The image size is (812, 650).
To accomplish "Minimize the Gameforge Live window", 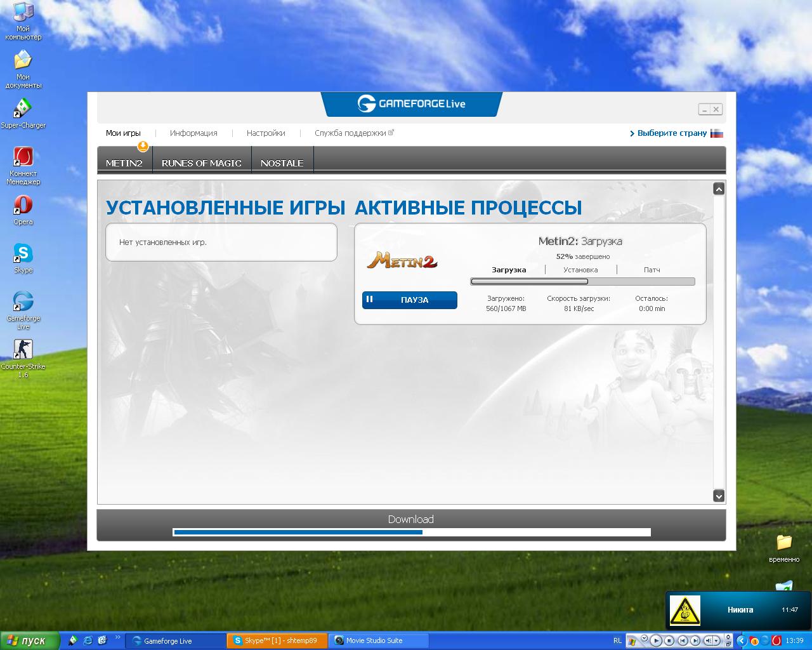I will point(705,109).
